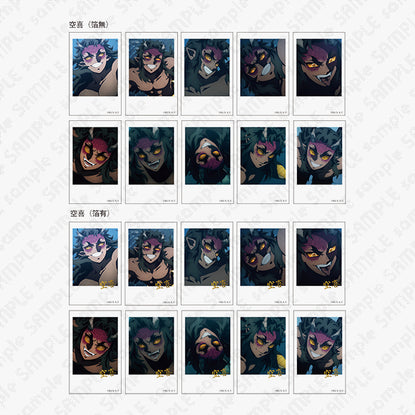This screenshot has height=415, width=415.
Task: Select the bright blue-background grinning card without foil
Action: point(95,74)
